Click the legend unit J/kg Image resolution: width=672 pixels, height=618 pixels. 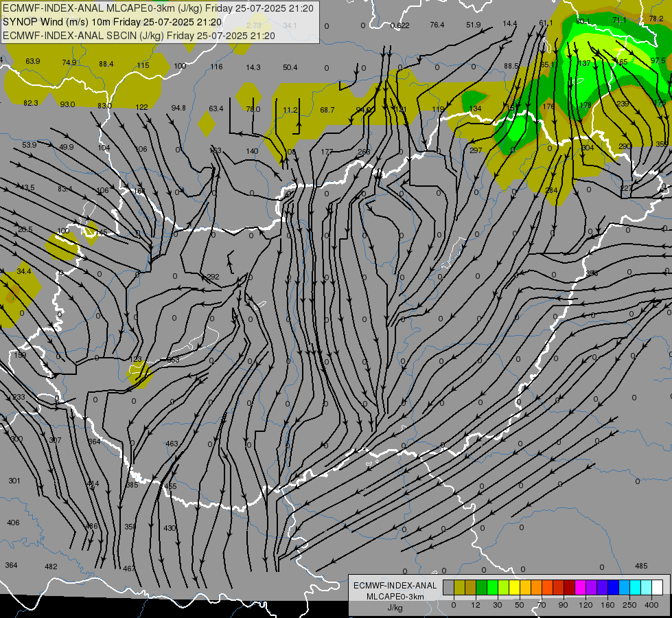[x=395, y=608]
